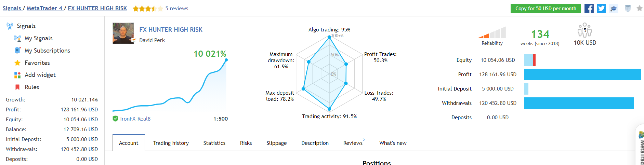The width and height of the screenshot is (644, 165).
Task: Click Copy for 50 USD per month
Action: click(546, 9)
